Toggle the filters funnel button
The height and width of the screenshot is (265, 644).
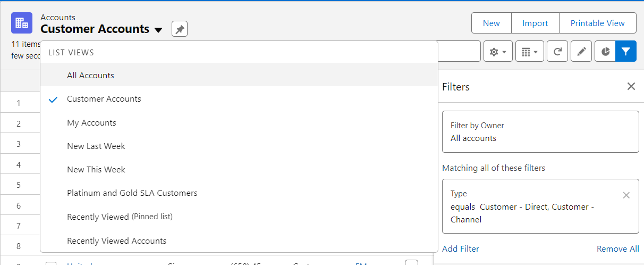[626, 52]
